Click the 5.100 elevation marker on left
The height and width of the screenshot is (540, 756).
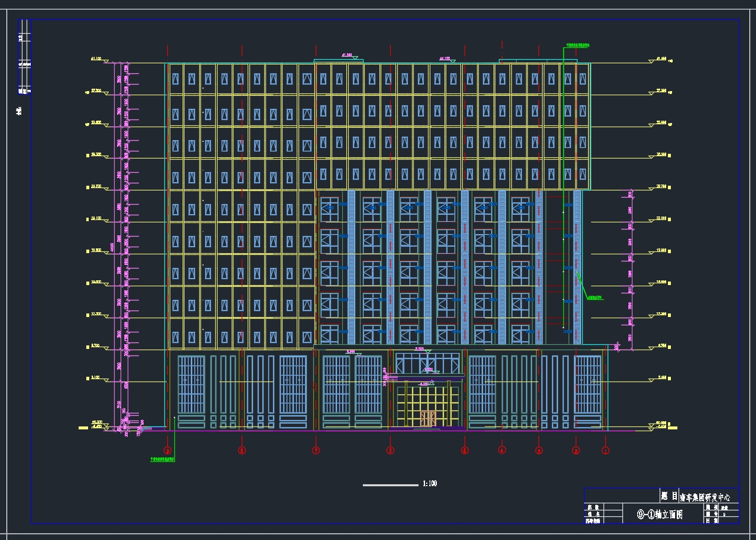coord(96,378)
